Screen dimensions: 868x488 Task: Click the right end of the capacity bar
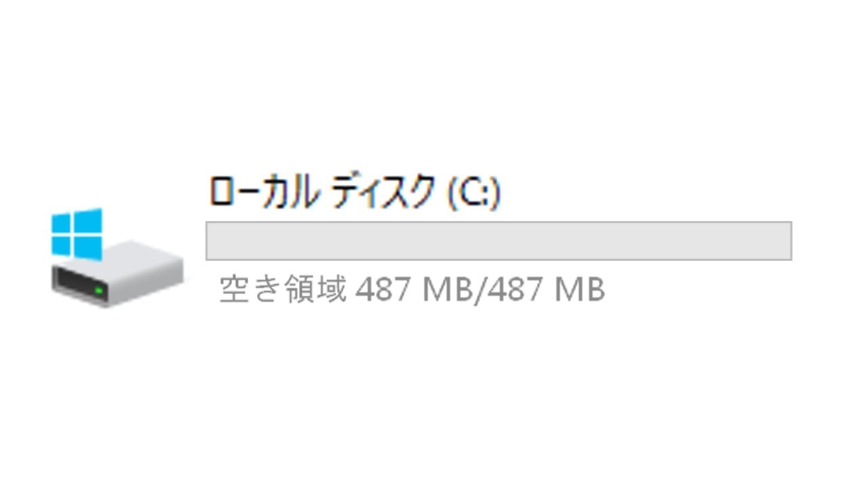787,241
